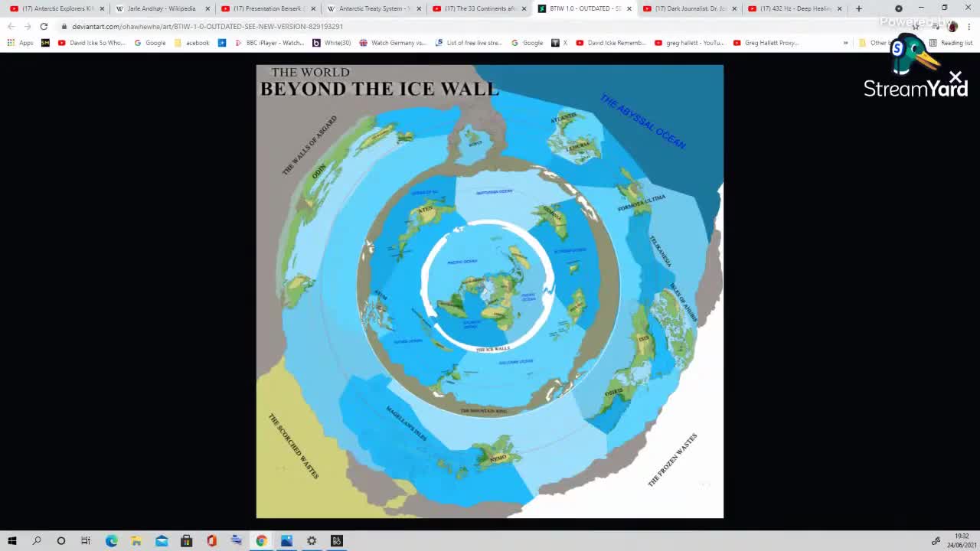This screenshot has height=551, width=980.
Task: Open the Mail app from taskbar
Action: pyautogui.click(x=162, y=541)
